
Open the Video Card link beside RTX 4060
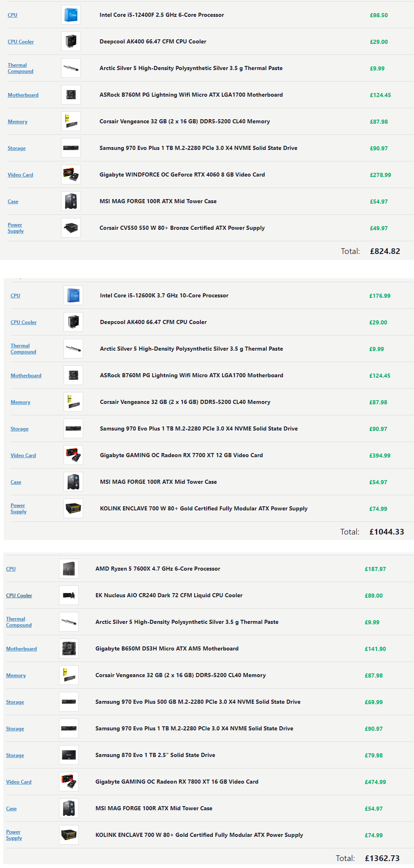[x=20, y=175]
